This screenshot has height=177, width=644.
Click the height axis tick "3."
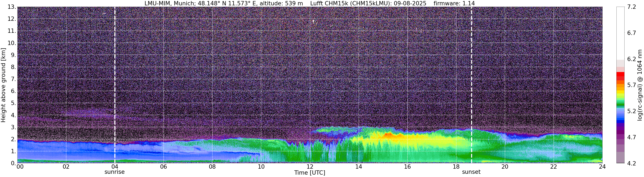point(13,127)
